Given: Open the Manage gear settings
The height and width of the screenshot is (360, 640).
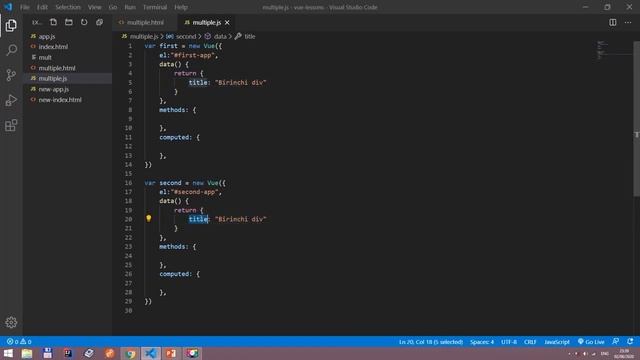Looking at the screenshot, I should pyautogui.click(x=11, y=322).
